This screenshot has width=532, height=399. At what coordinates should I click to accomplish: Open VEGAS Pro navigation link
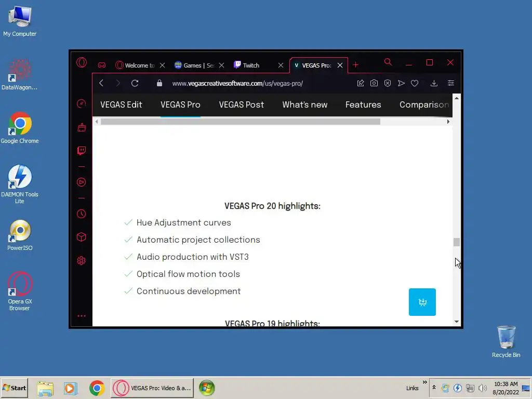180,104
